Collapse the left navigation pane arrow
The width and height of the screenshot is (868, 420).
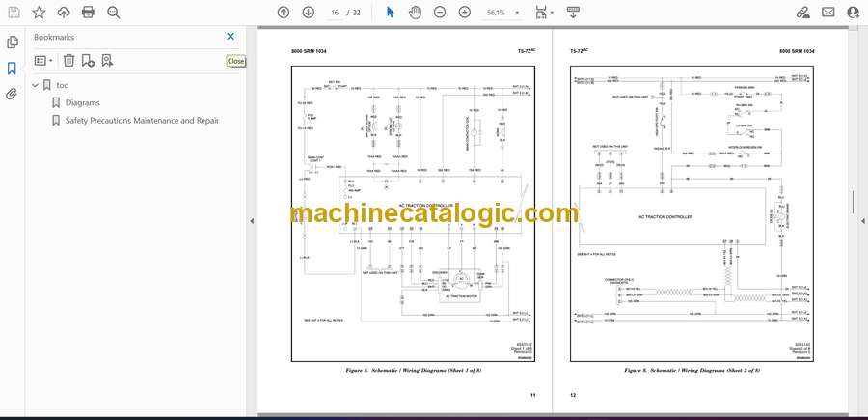tap(252, 221)
